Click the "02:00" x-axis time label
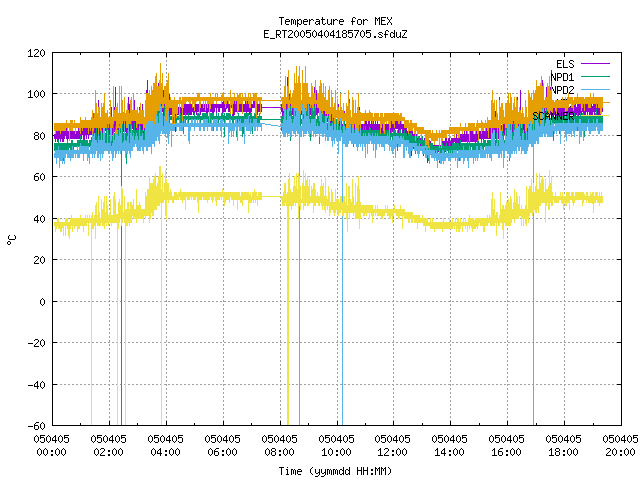Viewport: 640px width, 480px height. [x=108, y=452]
